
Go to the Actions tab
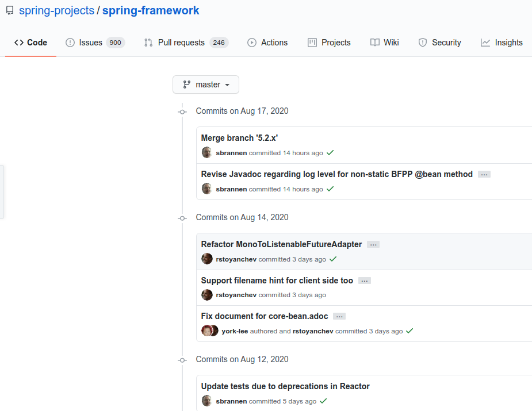coord(267,43)
